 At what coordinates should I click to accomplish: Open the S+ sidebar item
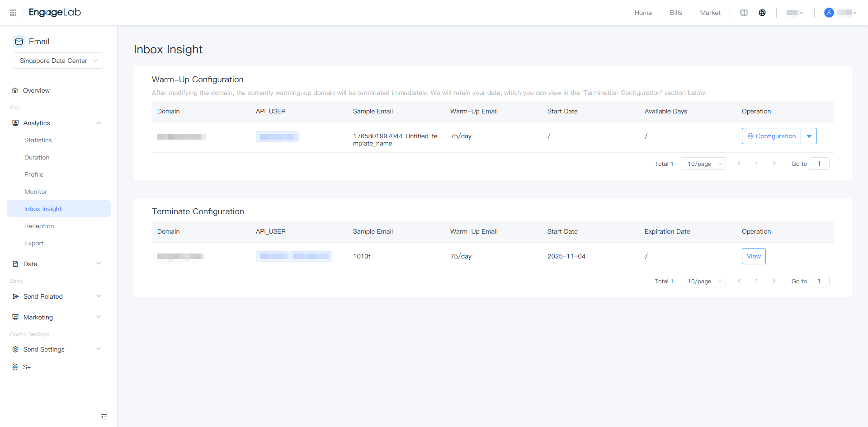pos(27,367)
